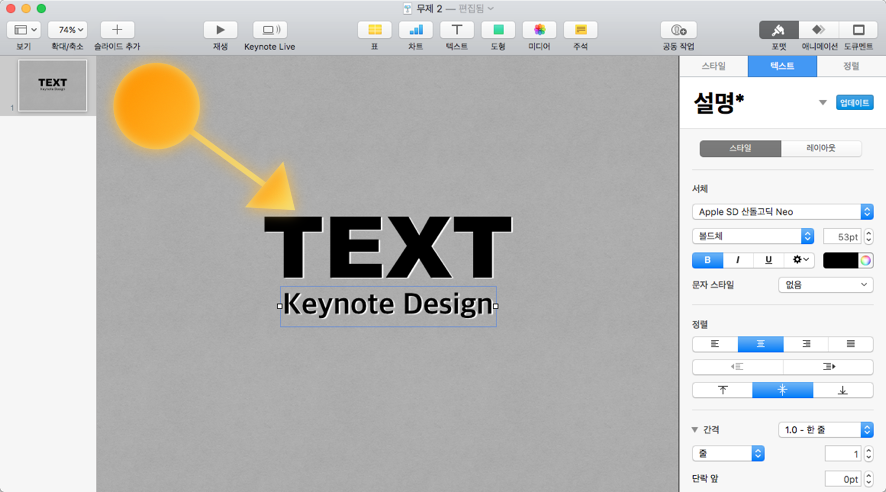The width and height of the screenshot is (886, 492).
Task: Align text to middle vertically
Action: point(783,390)
